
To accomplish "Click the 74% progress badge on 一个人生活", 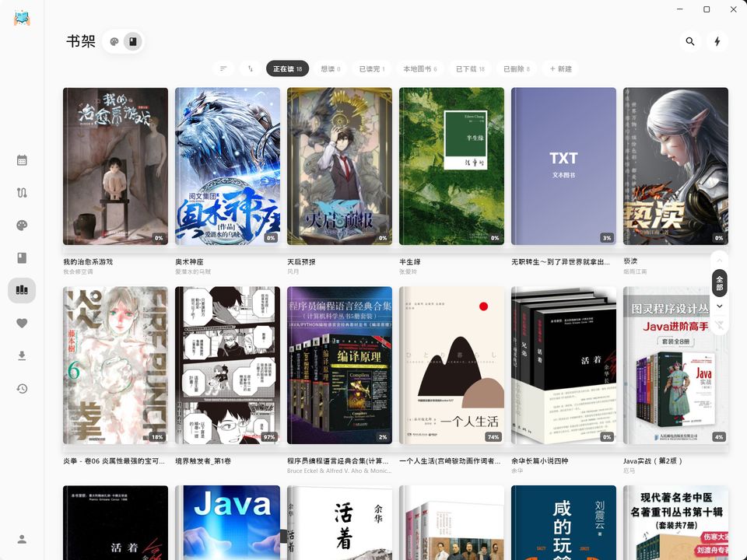I will 493,436.
